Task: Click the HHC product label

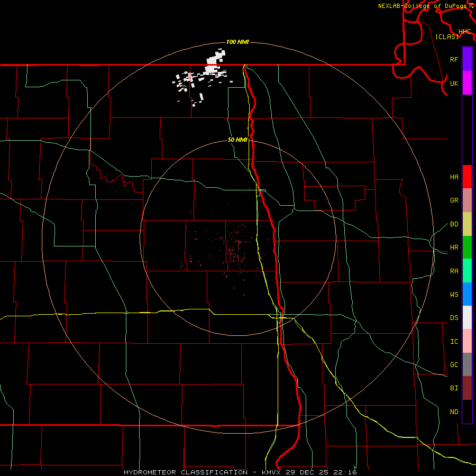Action: (464, 32)
